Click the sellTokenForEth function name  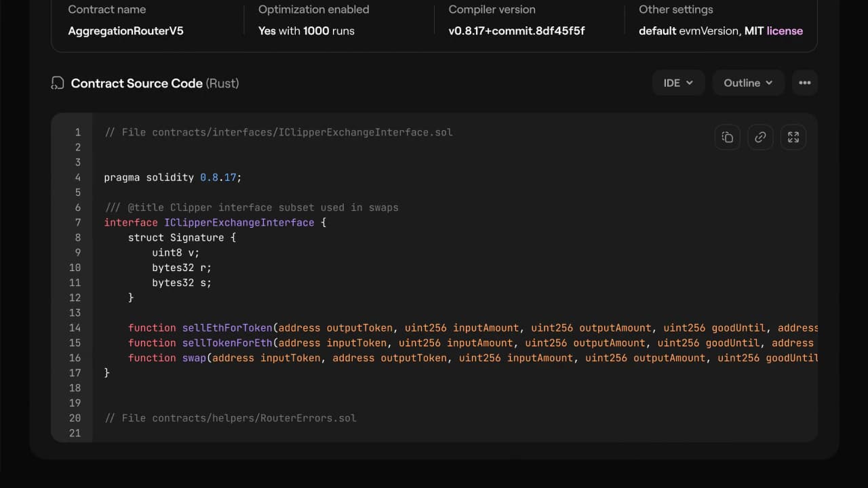226,343
